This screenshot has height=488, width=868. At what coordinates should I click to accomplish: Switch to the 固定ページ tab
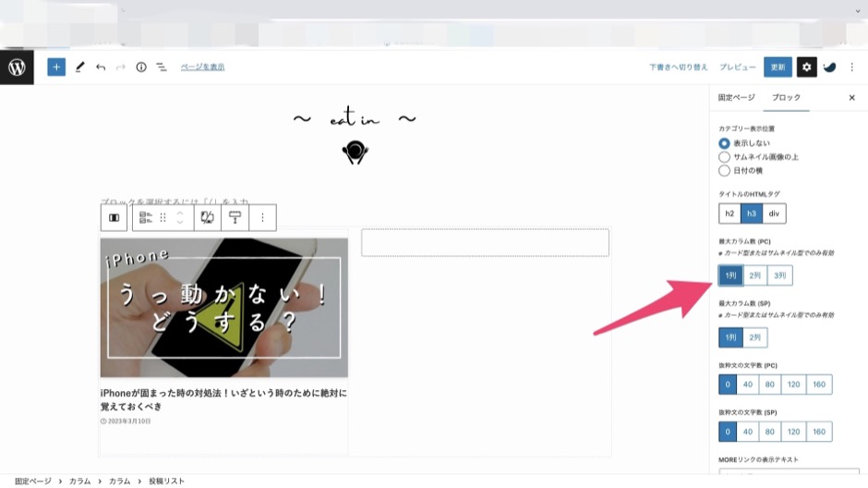point(736,97)
